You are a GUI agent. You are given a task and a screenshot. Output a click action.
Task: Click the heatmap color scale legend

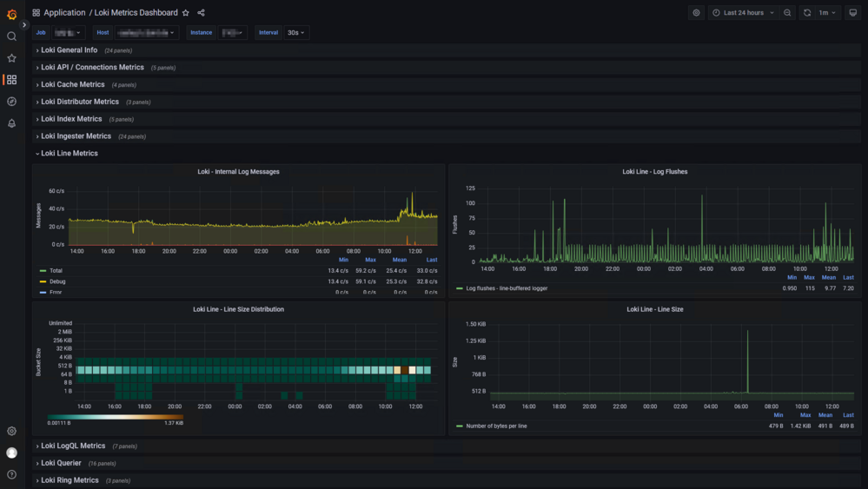click(x=116, y=417)
